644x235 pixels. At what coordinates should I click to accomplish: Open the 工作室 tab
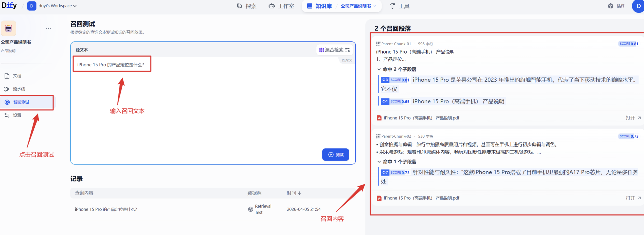tap(281, 6)
